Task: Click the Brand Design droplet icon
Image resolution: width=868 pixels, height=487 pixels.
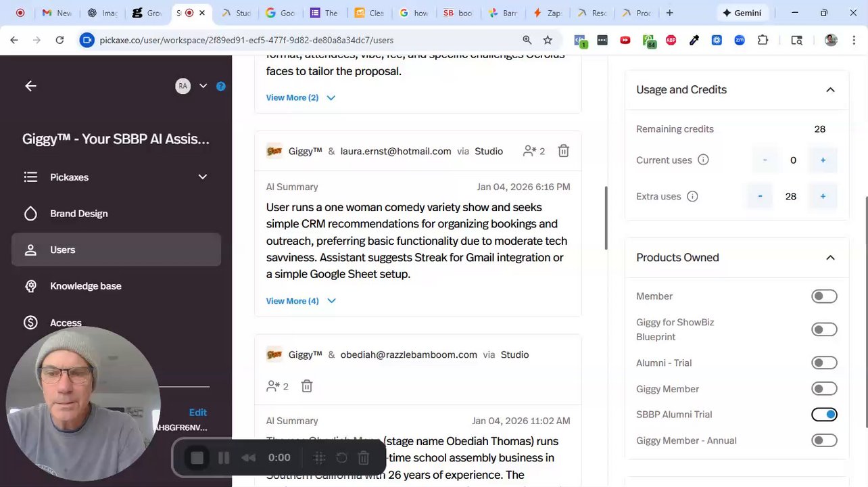Action: pyautogui.click(x=30, y=214)
